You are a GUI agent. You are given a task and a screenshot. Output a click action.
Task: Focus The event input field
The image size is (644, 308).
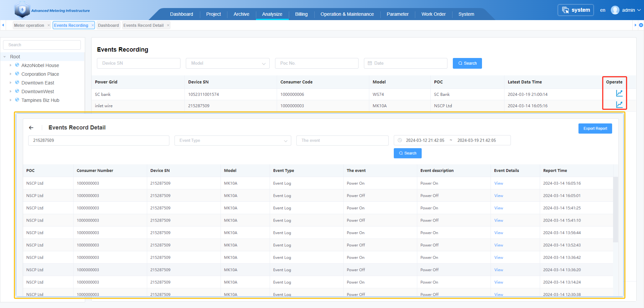pos(342,140)
